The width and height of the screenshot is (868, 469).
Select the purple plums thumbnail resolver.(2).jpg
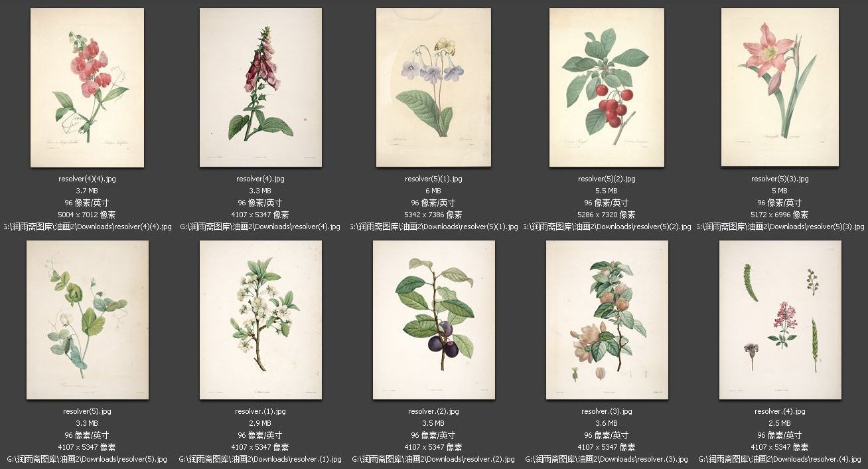coord(433,320)
